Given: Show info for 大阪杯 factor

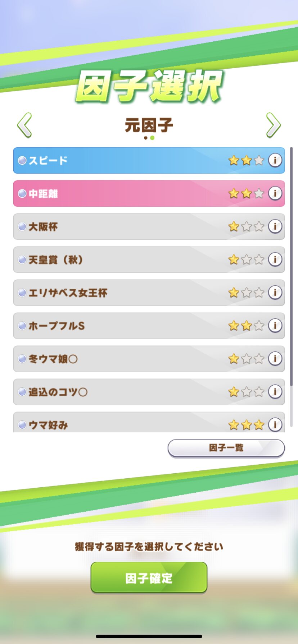Looking at the screenshot, I should tap(275, 226).
